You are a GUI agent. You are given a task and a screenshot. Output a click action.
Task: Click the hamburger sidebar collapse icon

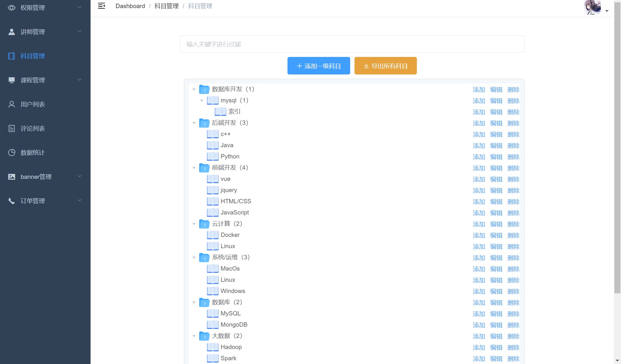101,6
